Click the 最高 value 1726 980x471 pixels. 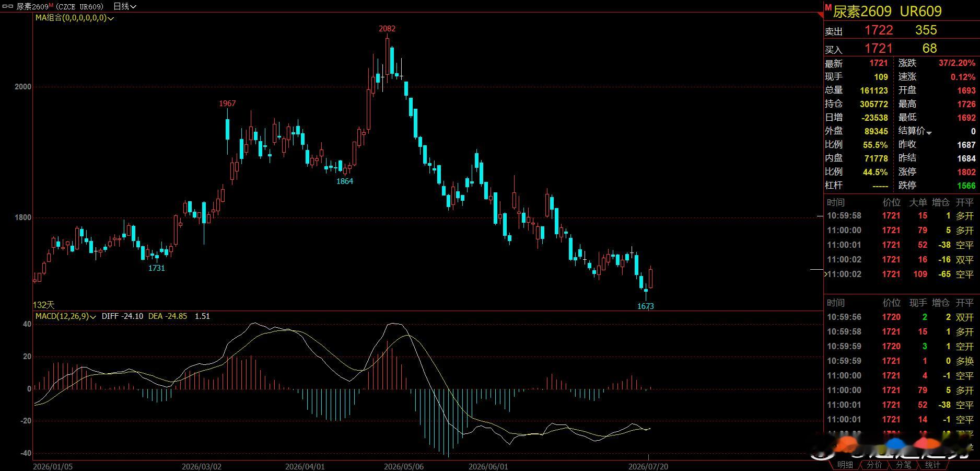point(966,104)
